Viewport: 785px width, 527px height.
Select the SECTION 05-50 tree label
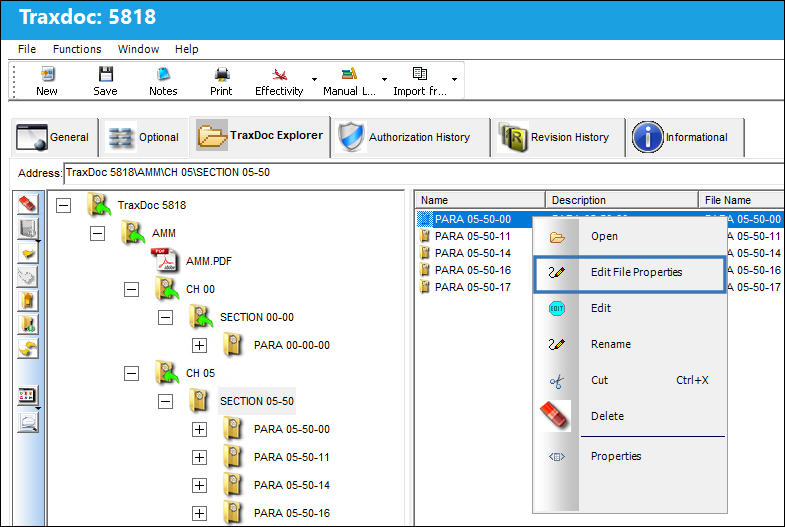coord(257,401)
